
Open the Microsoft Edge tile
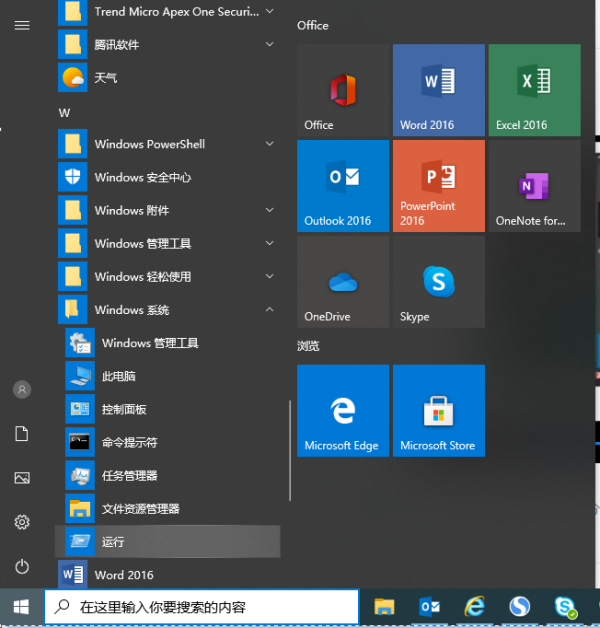[x=343, y=411]
